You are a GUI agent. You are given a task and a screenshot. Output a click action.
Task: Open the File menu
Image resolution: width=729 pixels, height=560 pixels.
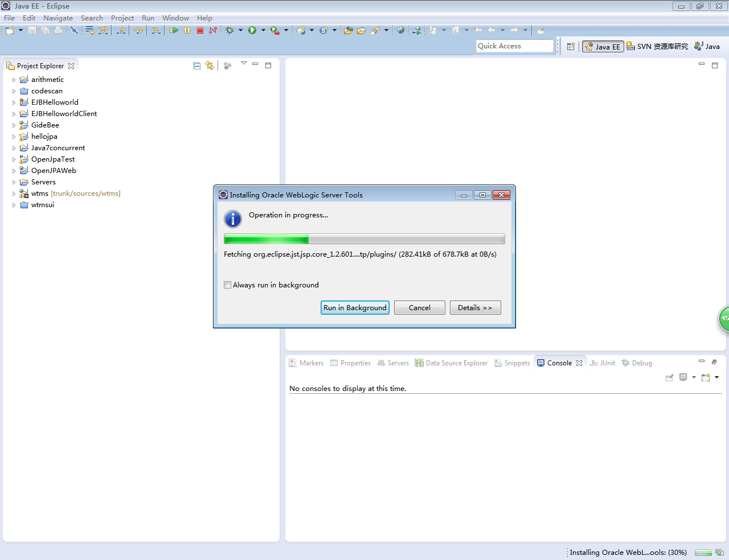(9, 18)
